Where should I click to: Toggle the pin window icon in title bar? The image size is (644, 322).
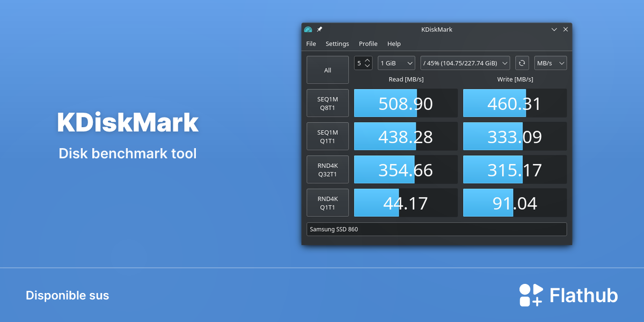pyautogui.click(x=319, y=30)
